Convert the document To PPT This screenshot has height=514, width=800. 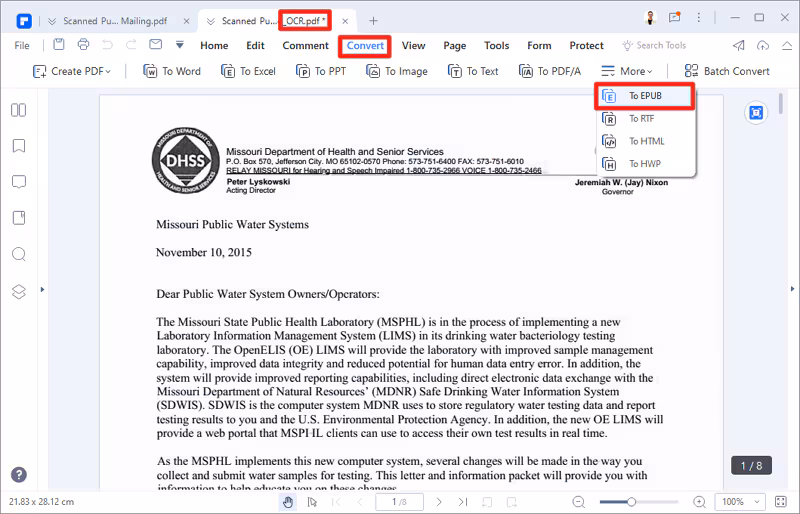[321, 71]
